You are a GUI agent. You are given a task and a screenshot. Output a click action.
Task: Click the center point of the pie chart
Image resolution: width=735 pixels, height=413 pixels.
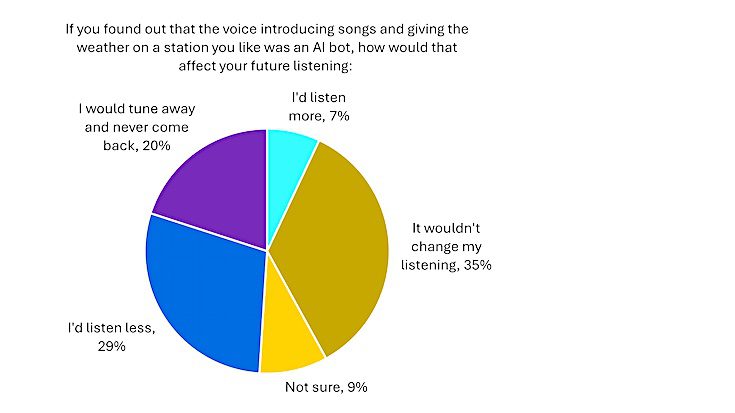coord(267,250)
